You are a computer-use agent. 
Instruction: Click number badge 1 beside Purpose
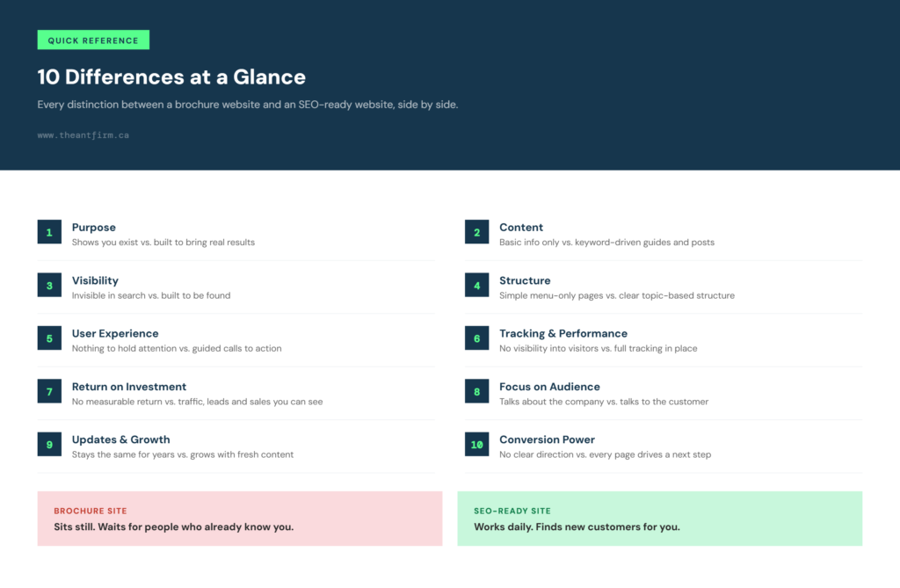click(x=49, y=232)
